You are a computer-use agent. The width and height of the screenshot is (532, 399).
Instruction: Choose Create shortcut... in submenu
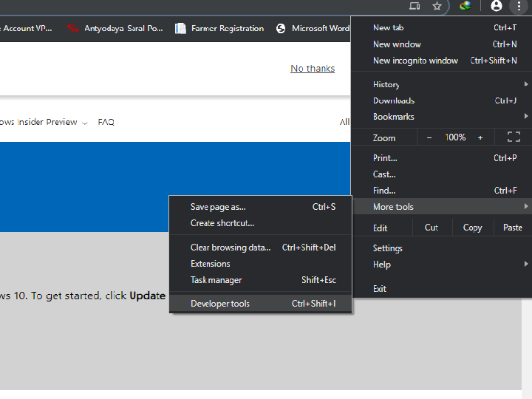261,223
